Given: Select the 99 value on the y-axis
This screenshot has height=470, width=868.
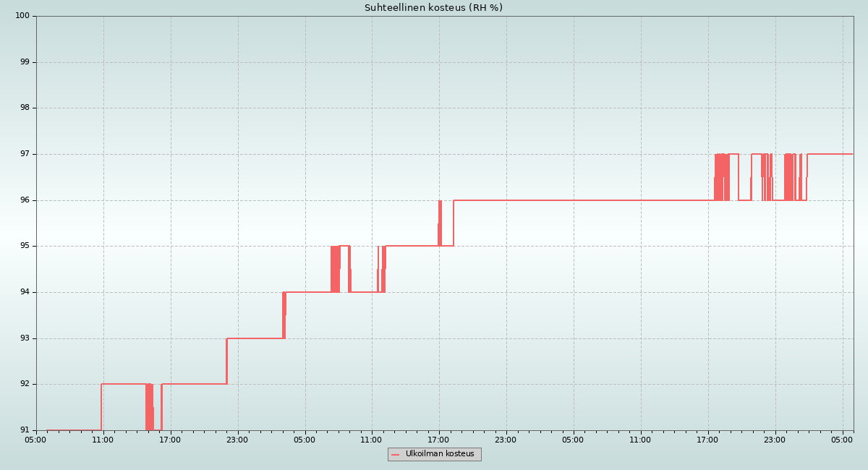Looking at the screenshot, I should 25,62.
